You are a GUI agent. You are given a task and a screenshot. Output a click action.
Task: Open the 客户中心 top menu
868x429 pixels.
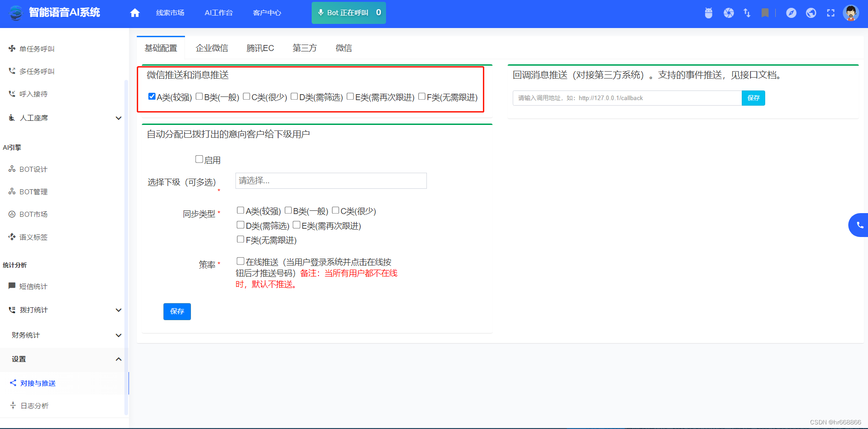[x=267, y=13]
